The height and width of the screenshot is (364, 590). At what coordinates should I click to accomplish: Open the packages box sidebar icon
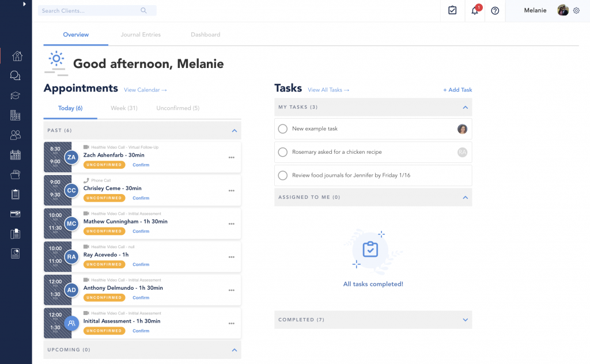pos(16,175)
